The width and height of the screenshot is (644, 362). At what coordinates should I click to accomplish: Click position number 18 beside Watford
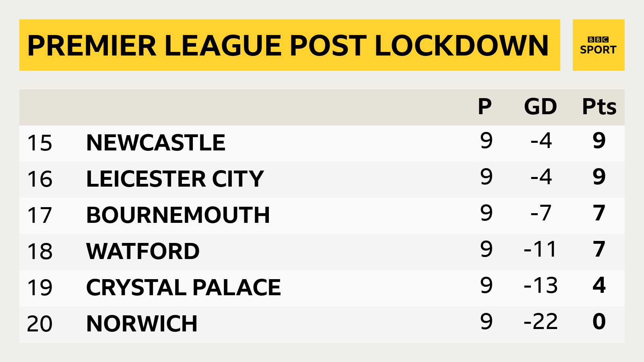tap(40, 252)
